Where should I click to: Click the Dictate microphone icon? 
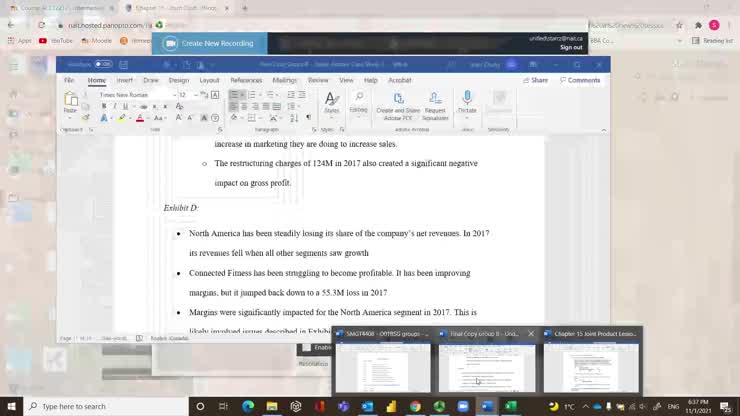tap(466, 102)
